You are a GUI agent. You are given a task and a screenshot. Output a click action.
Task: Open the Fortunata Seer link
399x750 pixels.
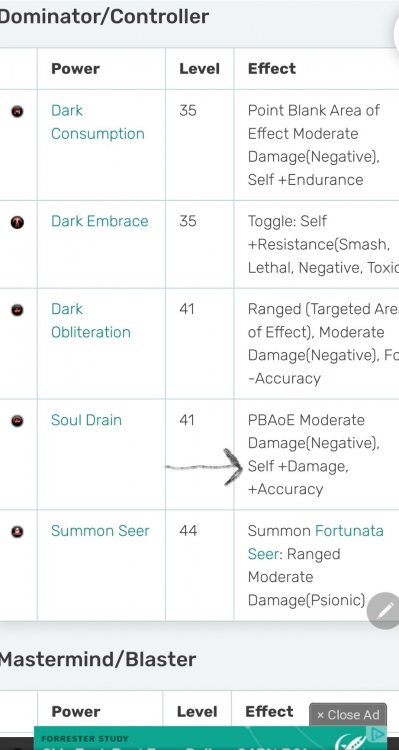point(315,542)
